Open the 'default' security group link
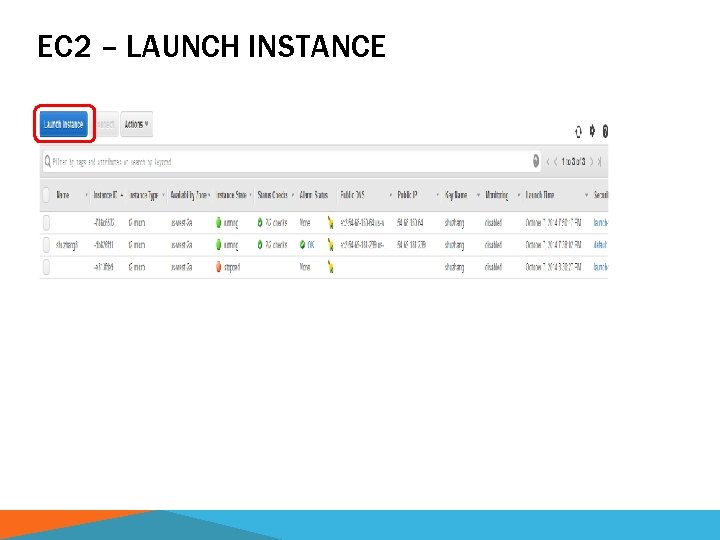The height and width of the screenshot is (540, 720). tap(600, 245)
